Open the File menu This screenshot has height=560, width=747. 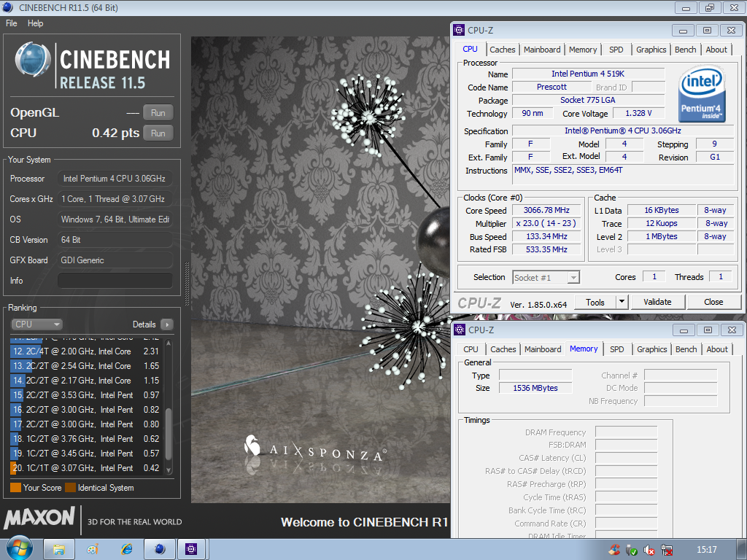click(12, 23)
